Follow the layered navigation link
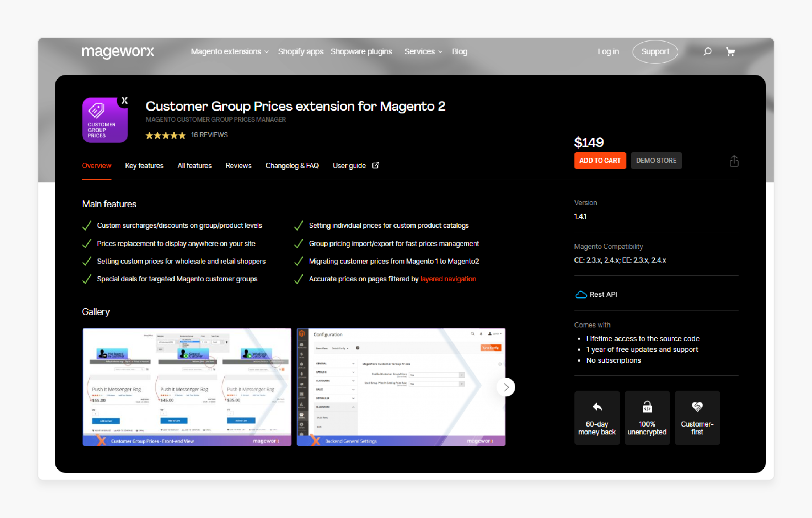Image resolution: width=812 pixels, height=518 pixels. point(448,279)
